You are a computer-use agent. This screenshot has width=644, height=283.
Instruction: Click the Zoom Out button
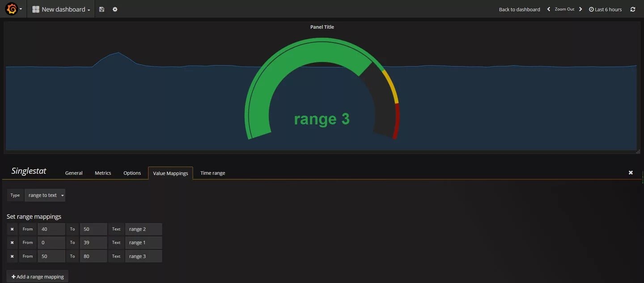564,9
